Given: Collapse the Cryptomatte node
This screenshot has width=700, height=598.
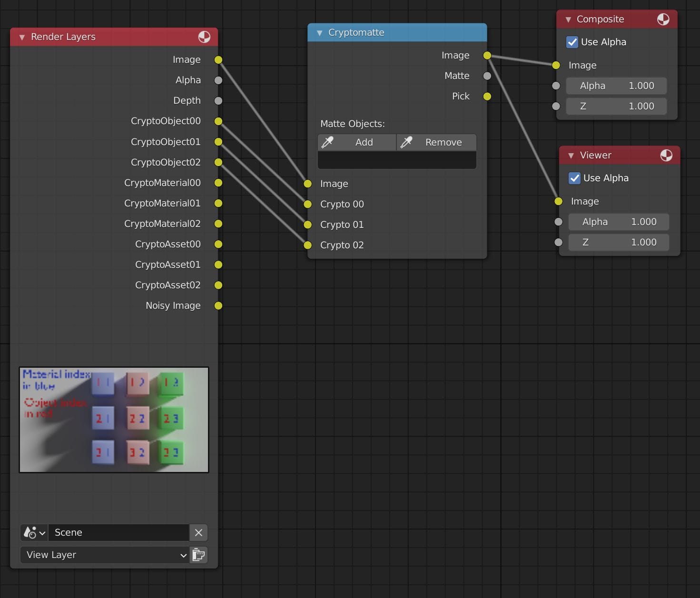Looking at the screenshot, I should click(318, 32).
